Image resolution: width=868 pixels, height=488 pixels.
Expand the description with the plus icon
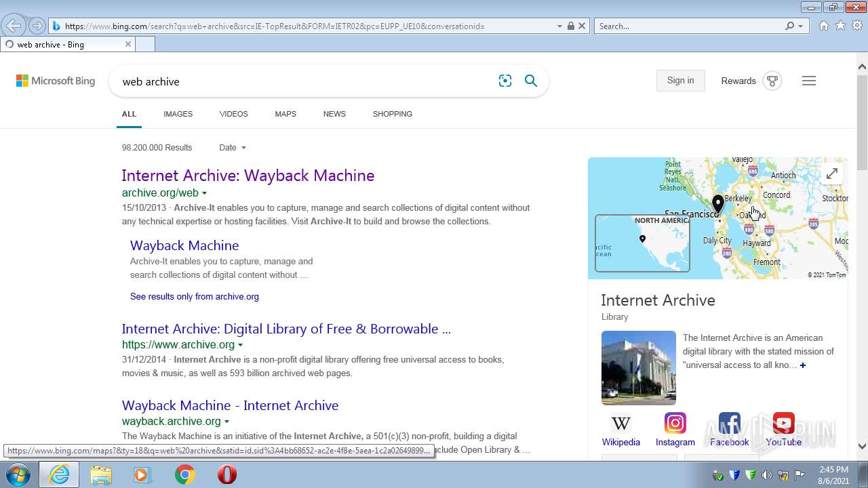pyautogui.click(x=803, y=365)
